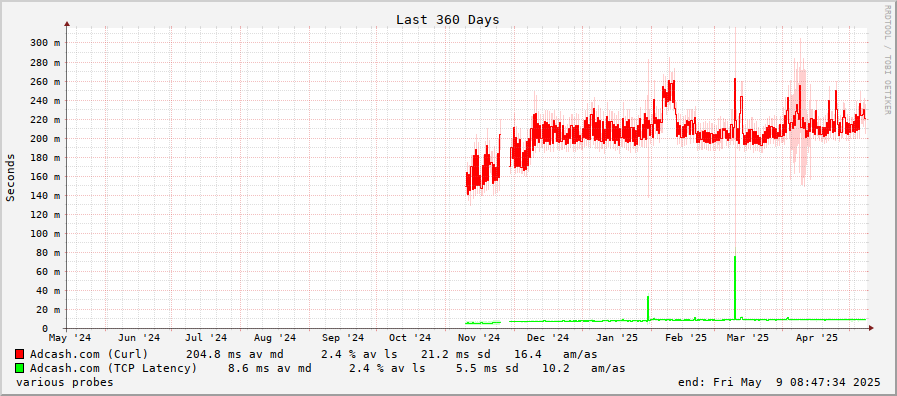Click the '0' y-axis tick label

(x=44, y=328)
